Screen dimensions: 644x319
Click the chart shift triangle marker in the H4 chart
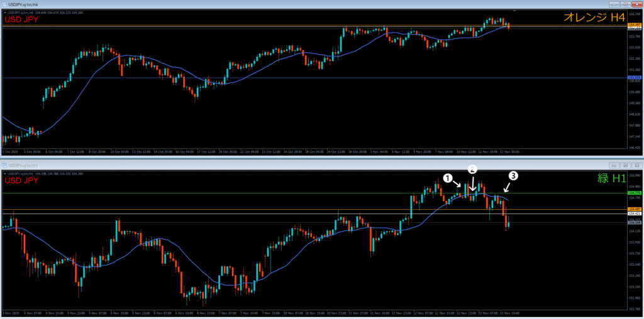[x=514, y=11]
